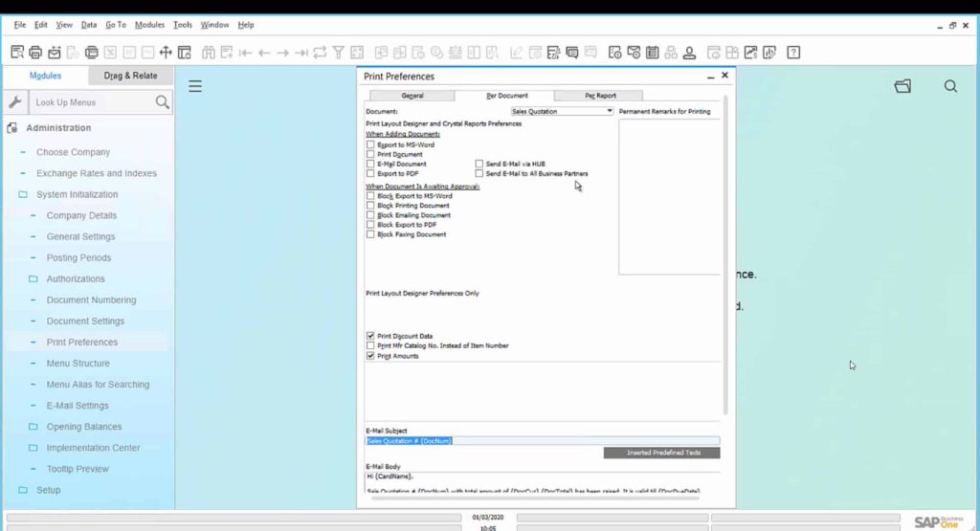Screen dimensions: 980x531
Task: Open the File menu
Action: [x=20, y=25]
